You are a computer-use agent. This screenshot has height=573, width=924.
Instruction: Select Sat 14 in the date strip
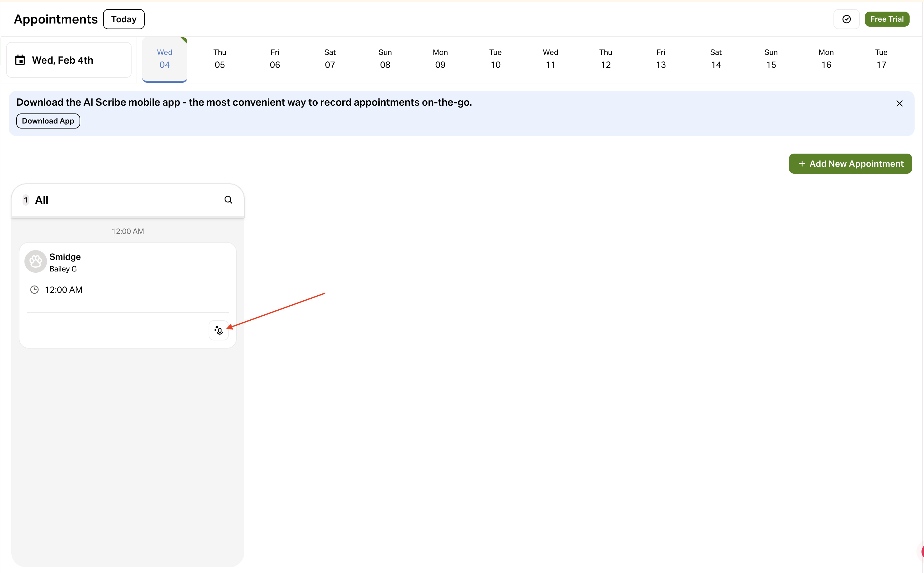716,59
